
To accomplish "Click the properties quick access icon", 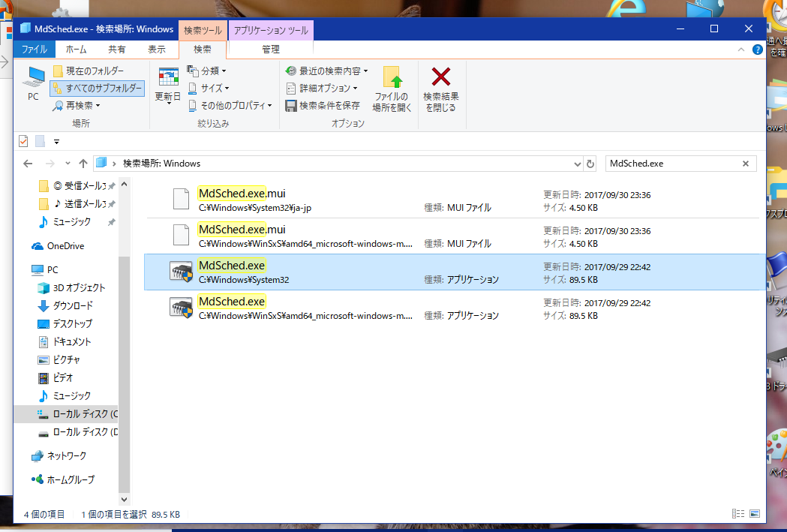I will pos(23,142).
